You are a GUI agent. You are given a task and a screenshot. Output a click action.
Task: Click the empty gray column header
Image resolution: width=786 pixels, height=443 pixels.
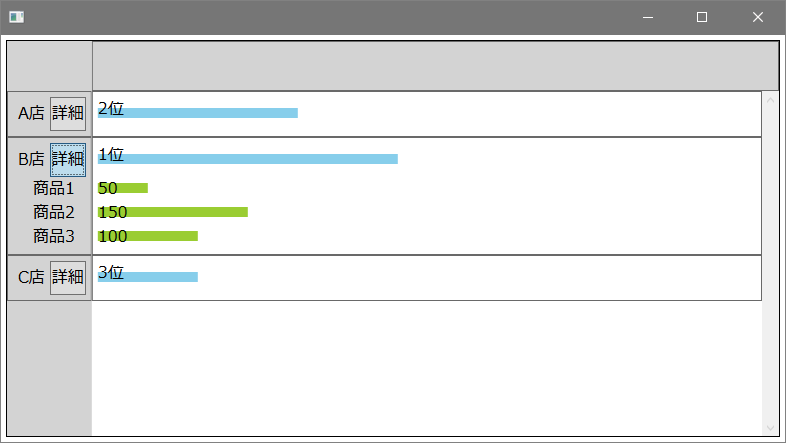(x=435, y=66)
